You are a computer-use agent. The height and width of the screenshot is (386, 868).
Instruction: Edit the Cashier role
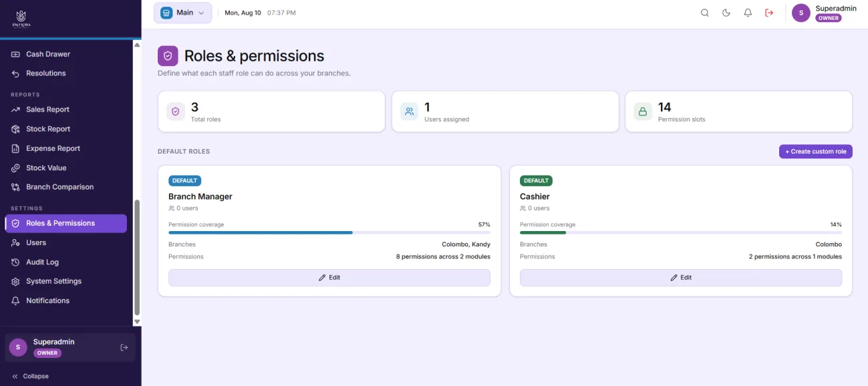680,277
